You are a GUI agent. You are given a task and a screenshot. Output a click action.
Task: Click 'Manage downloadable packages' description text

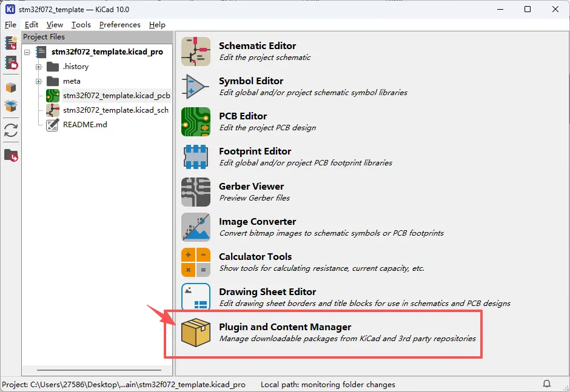[x=347, y=339]
